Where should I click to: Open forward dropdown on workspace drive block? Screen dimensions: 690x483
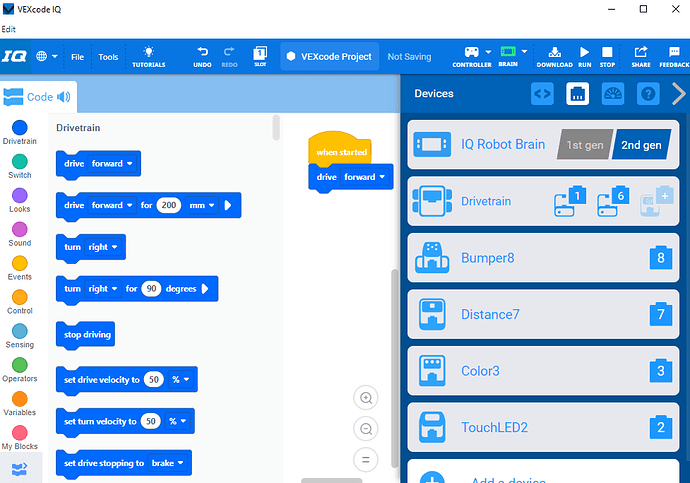click(x=364, y=177)
